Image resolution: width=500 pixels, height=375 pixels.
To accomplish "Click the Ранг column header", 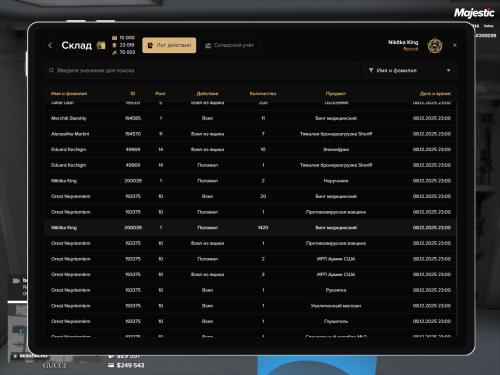I will [160, 94].
